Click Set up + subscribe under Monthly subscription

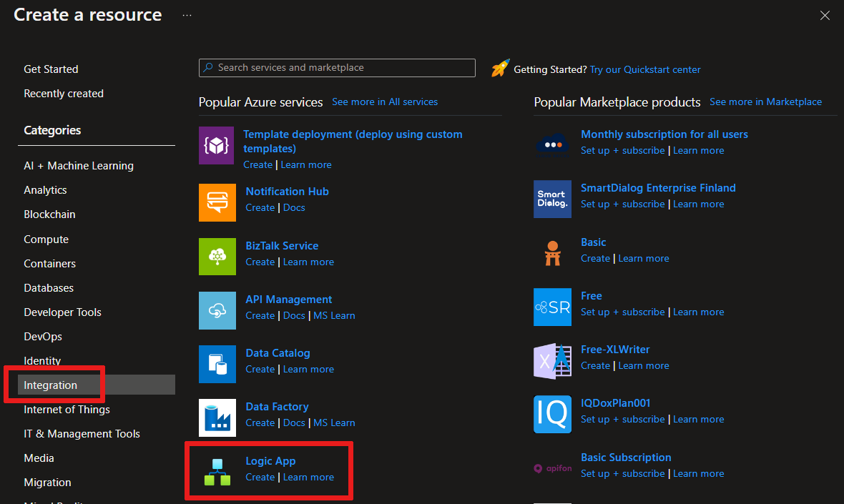point(623,151)
